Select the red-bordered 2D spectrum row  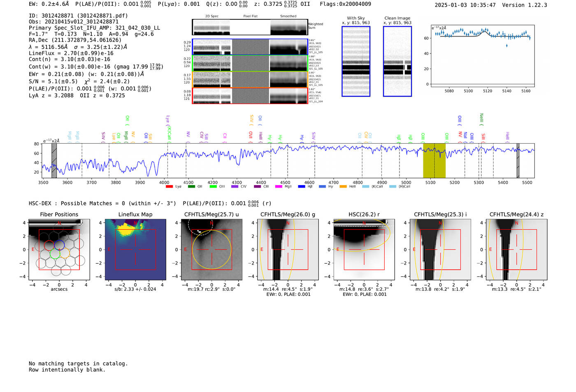[250, 96]
